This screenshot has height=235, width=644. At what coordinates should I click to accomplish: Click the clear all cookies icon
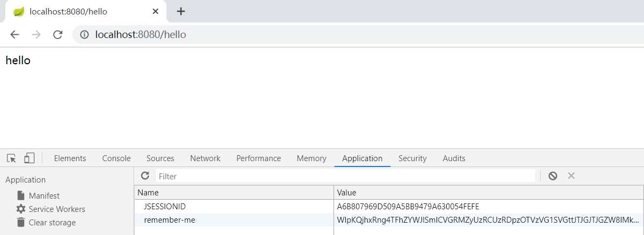coord(552,176)
